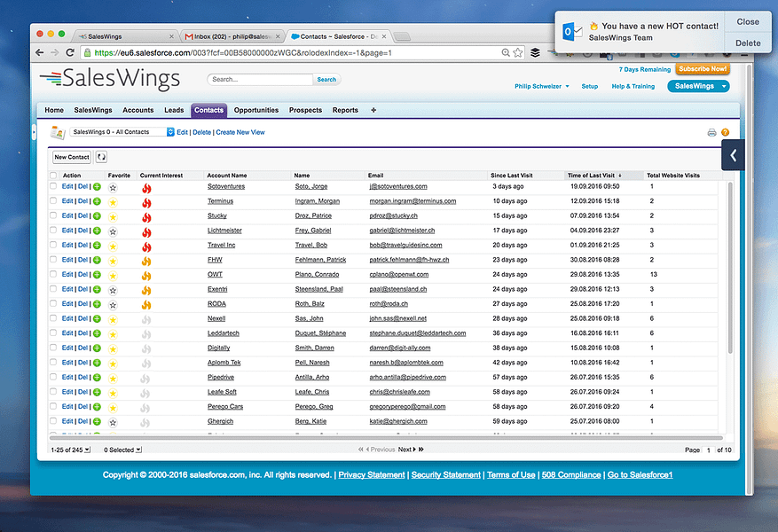This screenshot has height=532, width=778.
Task: Click the SalesWings logo
Action: pyautogui.click(x=110, y=79)
